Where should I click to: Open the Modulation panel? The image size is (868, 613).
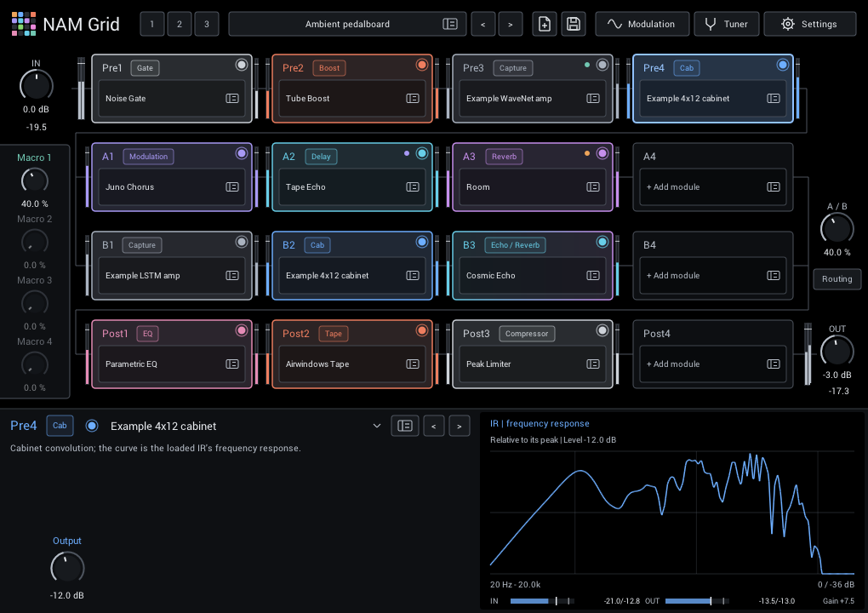642,24
